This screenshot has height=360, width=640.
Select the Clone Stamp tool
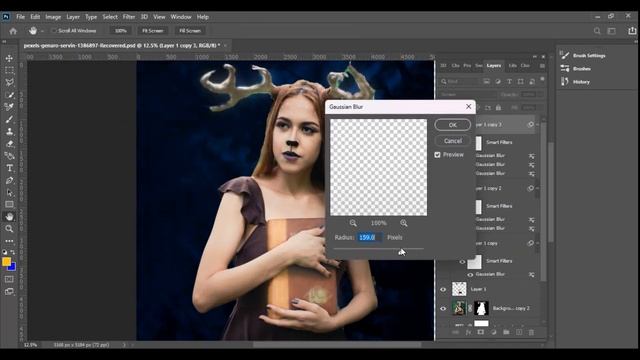click(9, 131)
